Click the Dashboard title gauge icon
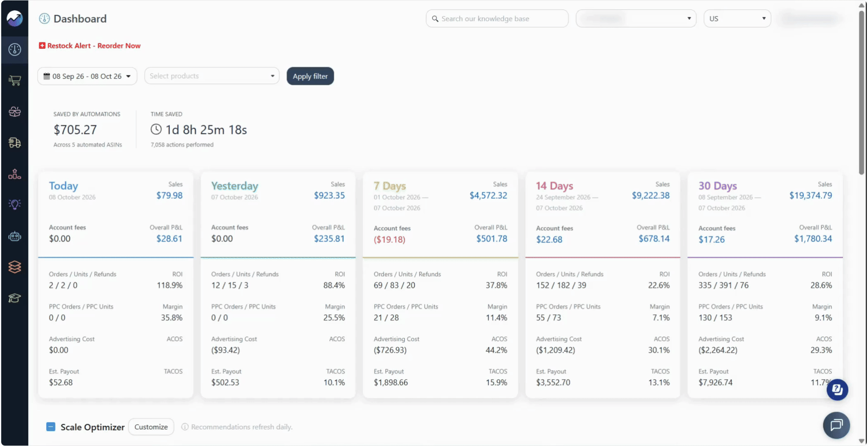This screenshot has width=868, height=446. click(x=44, y=19)
